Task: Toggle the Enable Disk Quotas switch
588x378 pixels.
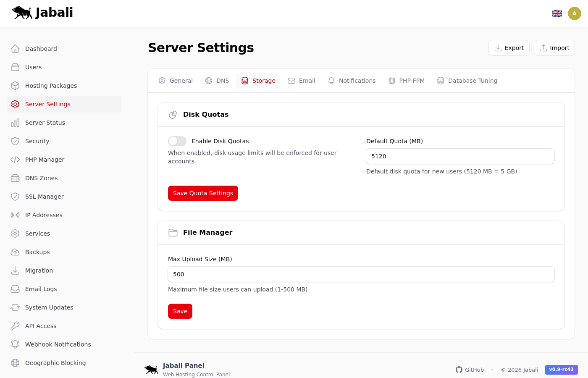Action: point(177,141)
